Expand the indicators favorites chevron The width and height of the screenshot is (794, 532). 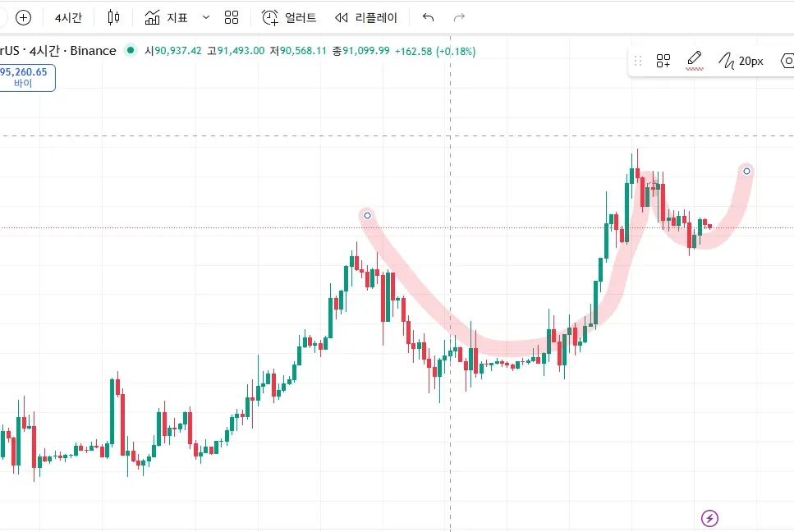(x=205, y=17)
